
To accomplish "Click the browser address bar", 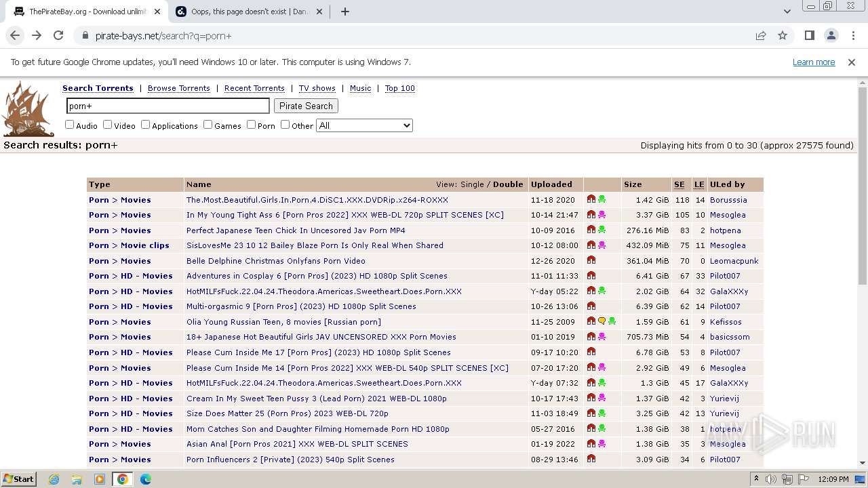I will tap(420, 35).
